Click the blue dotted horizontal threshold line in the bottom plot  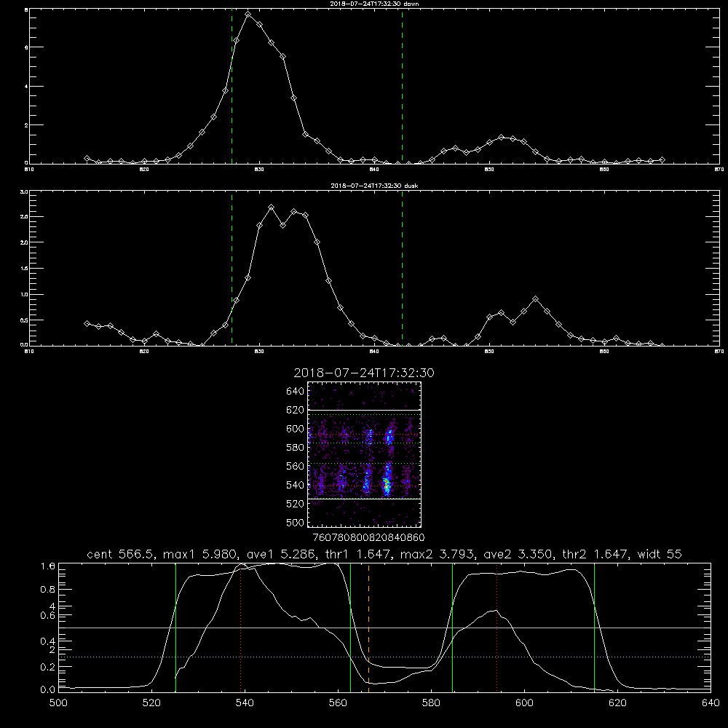(384, 657)
